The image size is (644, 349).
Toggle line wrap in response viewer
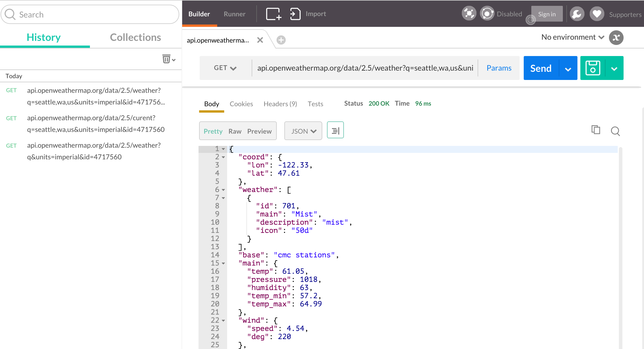point(335,130)
